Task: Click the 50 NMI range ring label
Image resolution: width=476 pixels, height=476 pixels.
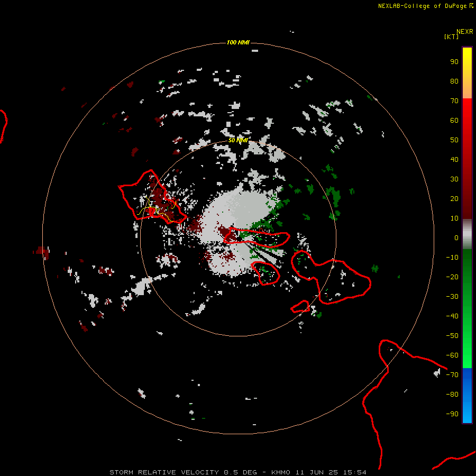Action: pos(238,140)
